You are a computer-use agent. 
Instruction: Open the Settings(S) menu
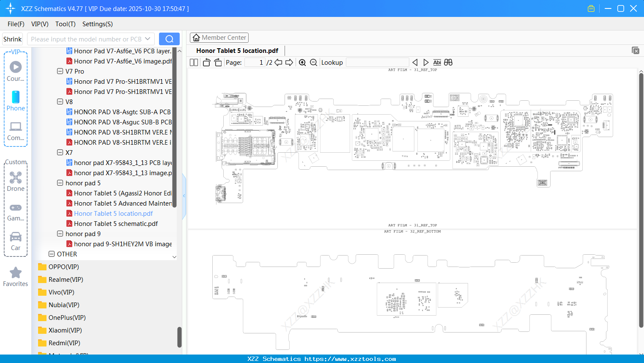[98, 24]
